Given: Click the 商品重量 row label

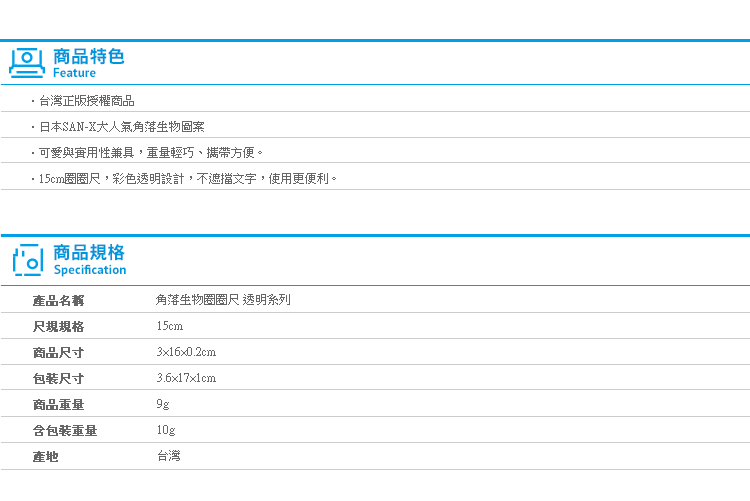Looking at the screenshot, I should [x=58, y=405].
